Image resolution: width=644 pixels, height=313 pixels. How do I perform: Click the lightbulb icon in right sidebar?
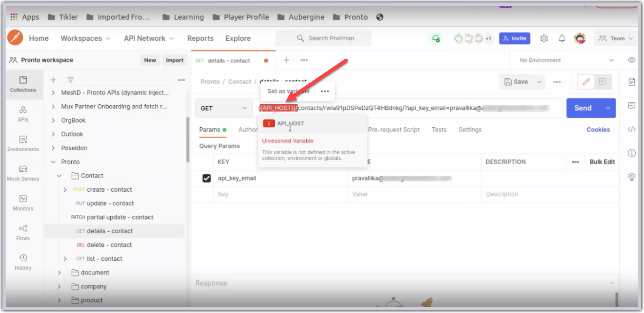point(632,177)
